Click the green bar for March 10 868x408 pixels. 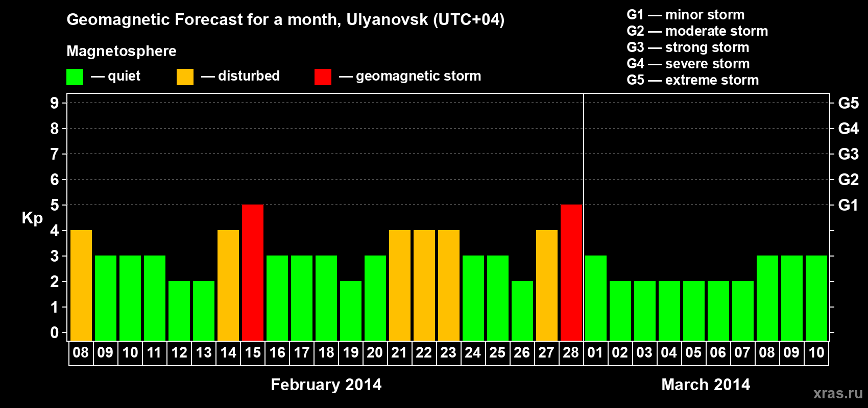816,298
